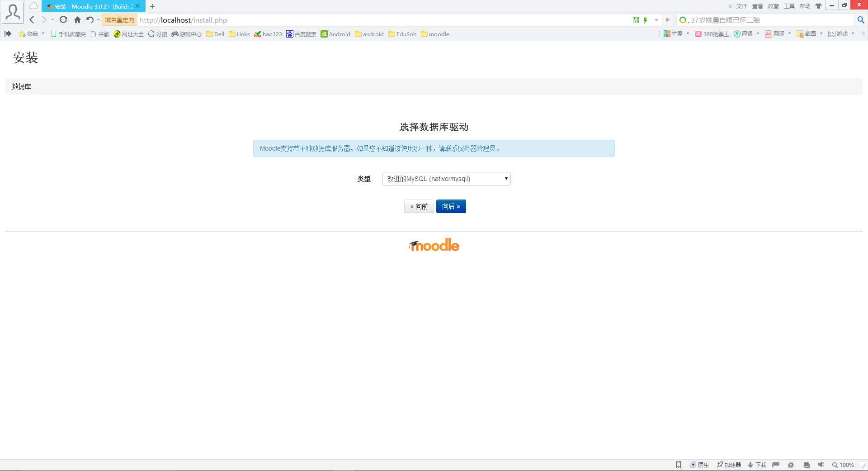The height and width of the screenshot is (471, 868).
Task: Click the 100% zoom level control
Action: [x=843, y=465]
